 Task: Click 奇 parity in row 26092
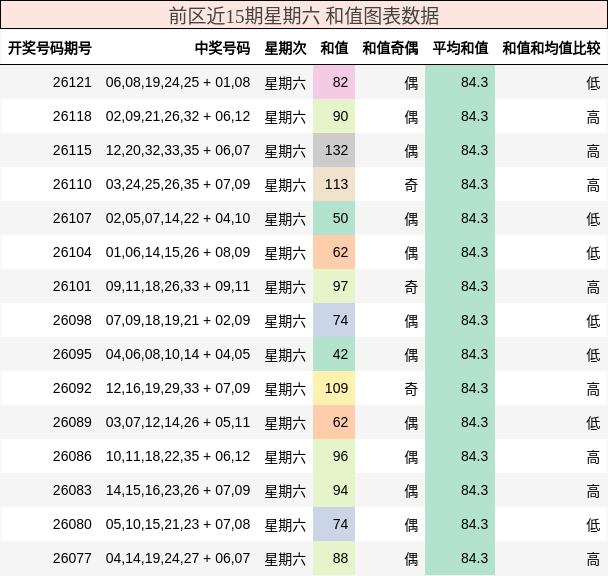pos(411,389)
